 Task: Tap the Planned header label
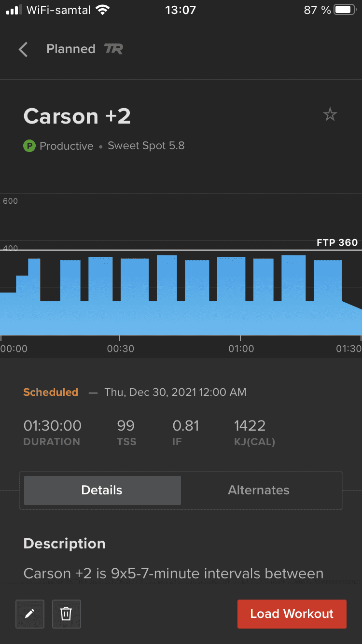(71, 49)
